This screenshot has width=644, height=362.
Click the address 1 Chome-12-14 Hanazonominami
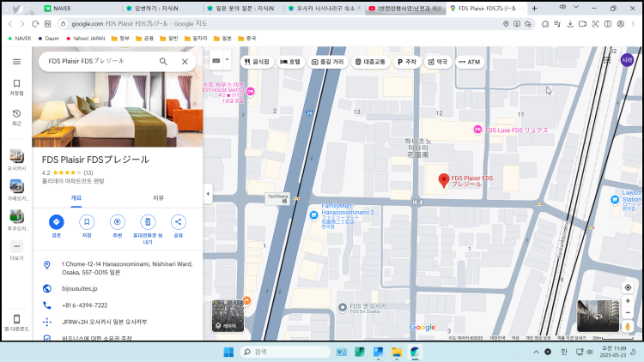pyautogui.click(x=127, y=268)
